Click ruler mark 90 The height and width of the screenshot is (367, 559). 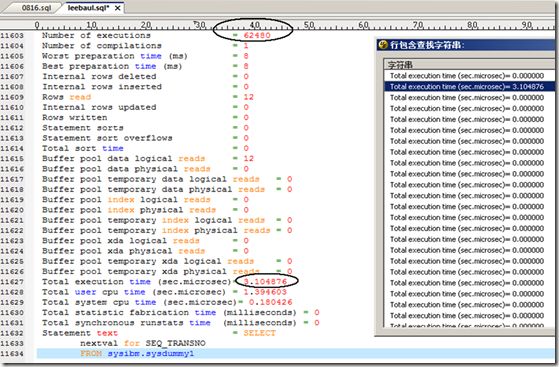[527, 25]
